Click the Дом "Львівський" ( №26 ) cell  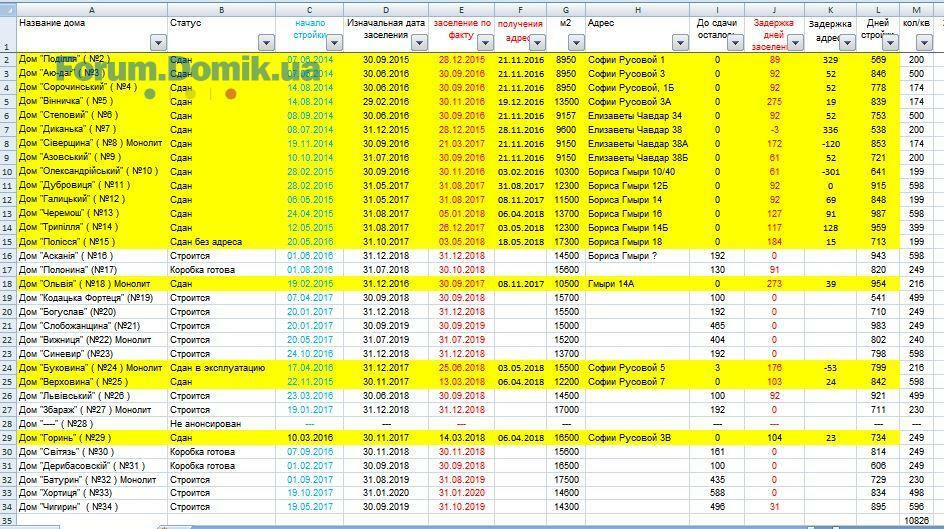pyautogui.click(x=92, y=396)
